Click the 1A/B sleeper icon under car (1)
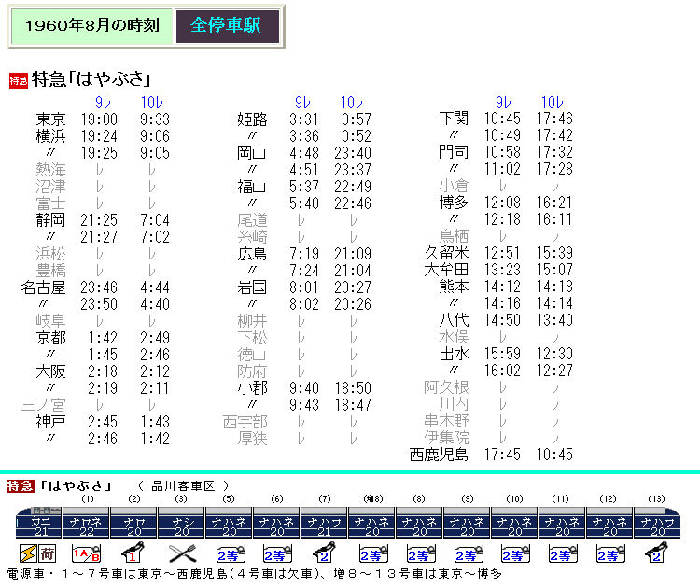700x588 pixels. click(x=86, y=553)
